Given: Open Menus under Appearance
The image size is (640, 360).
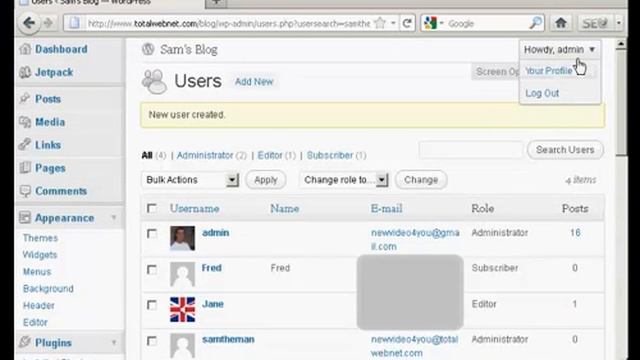Looking at the screenshot, I should pyautogui.click(x=37, y=272).
